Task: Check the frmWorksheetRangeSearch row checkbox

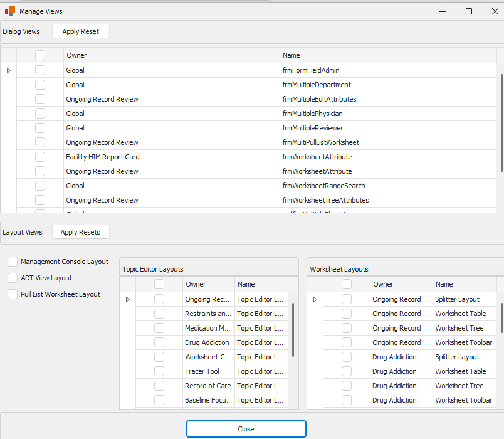Action: click(x=40, y=186)
